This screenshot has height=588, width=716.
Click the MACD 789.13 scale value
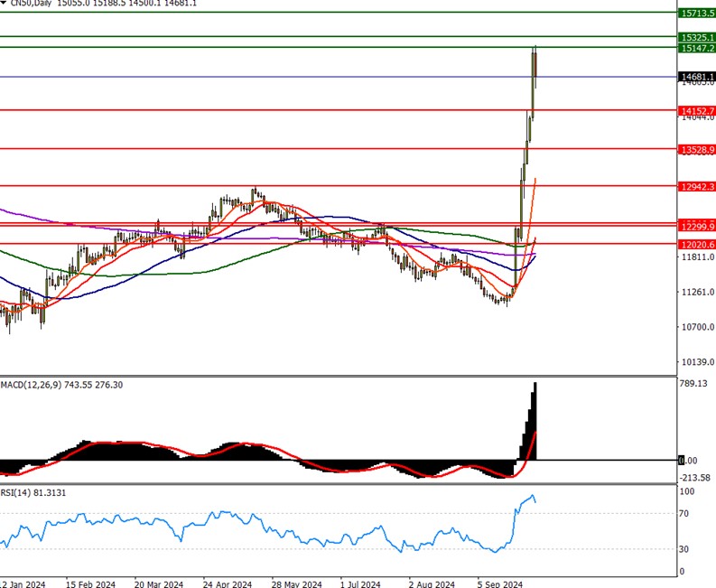pyautogui.click(x=693, y=383)
